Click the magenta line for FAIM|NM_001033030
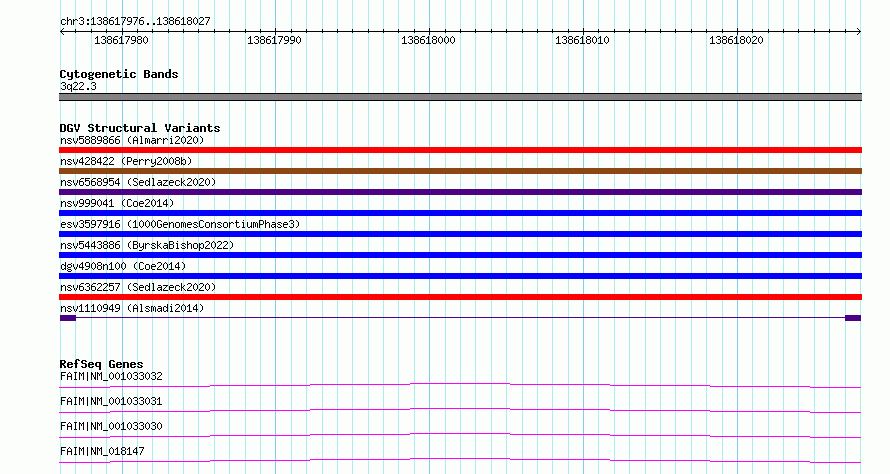Image resolution: width=890 pixels, height=474 pixels. (460, 435)
